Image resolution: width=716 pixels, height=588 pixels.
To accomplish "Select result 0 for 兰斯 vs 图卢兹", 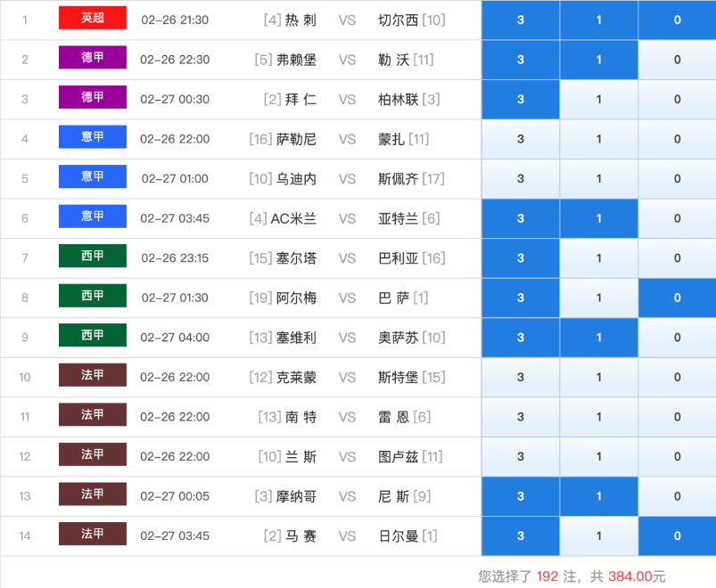I will (x=677, y=456).
